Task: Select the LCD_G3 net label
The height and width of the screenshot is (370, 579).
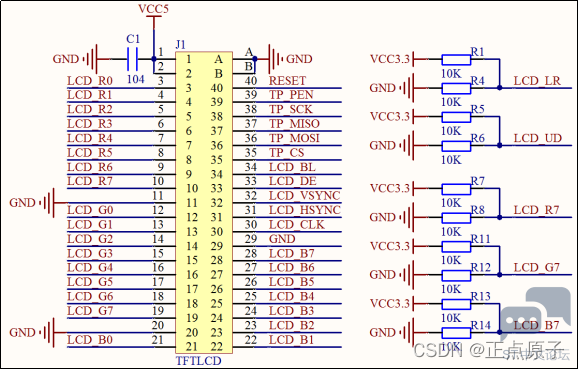Action: click(x=90, y=253)
